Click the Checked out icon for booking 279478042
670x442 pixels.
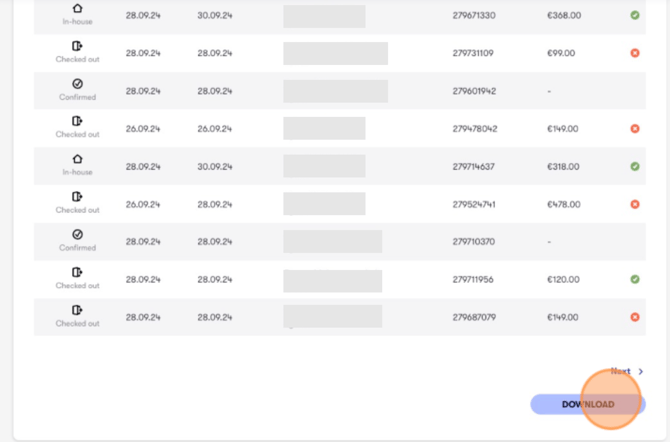[x=77, y=121]
